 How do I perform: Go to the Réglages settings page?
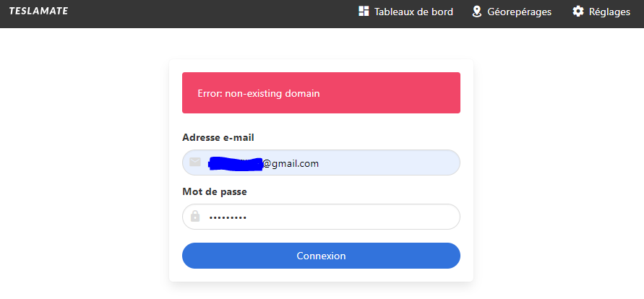609,12
